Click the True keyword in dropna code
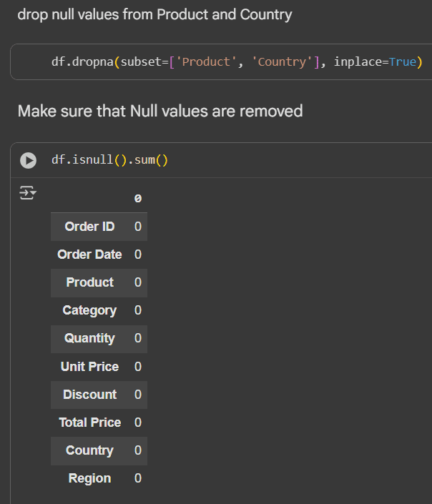 (403, 62)
